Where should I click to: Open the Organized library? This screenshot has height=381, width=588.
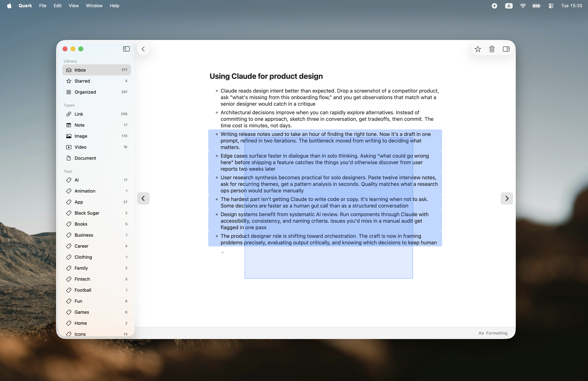tap(97, 92)
